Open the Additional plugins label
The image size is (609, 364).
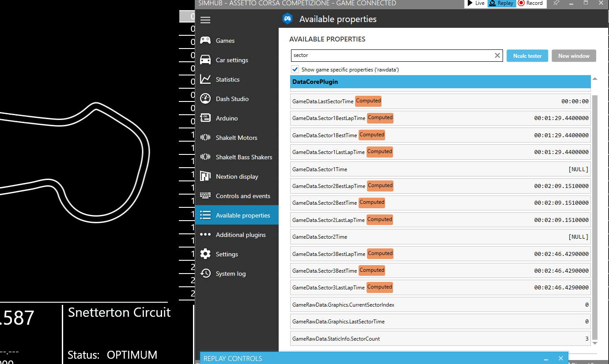[x=241, y=235]
